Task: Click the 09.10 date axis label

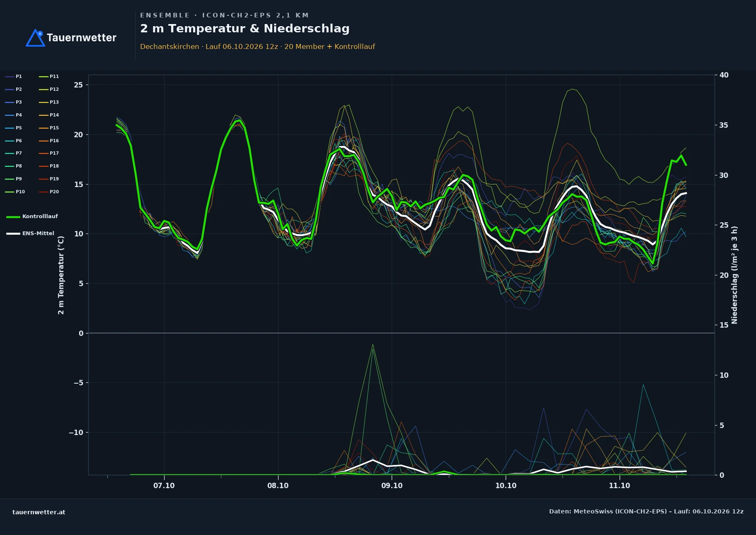Action: (392, 486)
